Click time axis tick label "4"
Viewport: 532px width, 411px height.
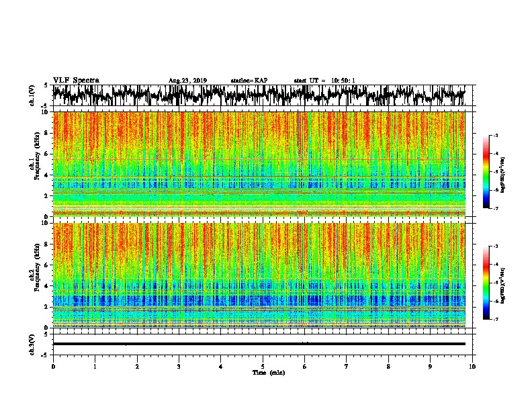pyautogui.click(x=221, y=367)
